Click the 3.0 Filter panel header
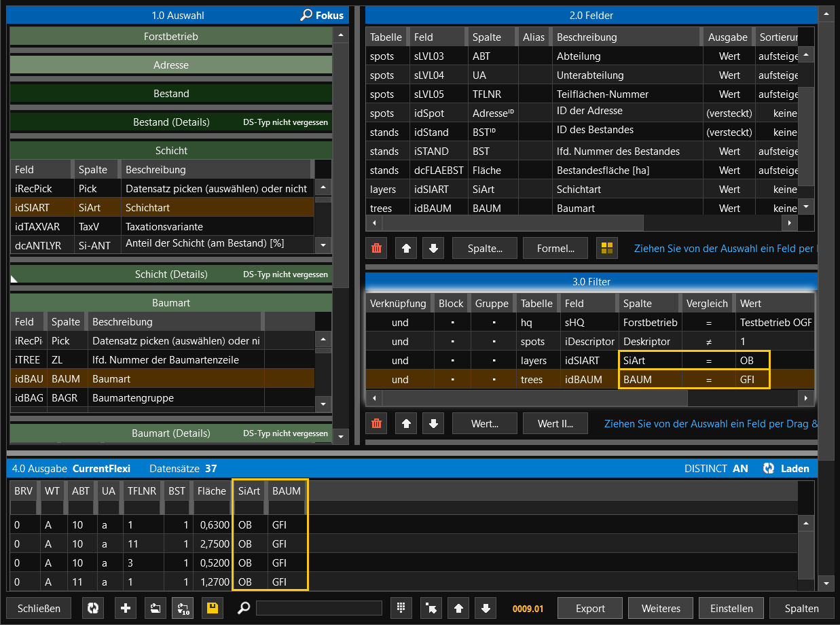Image resolution: width=840 pixels, height=625 pixels. click(591, 281)
